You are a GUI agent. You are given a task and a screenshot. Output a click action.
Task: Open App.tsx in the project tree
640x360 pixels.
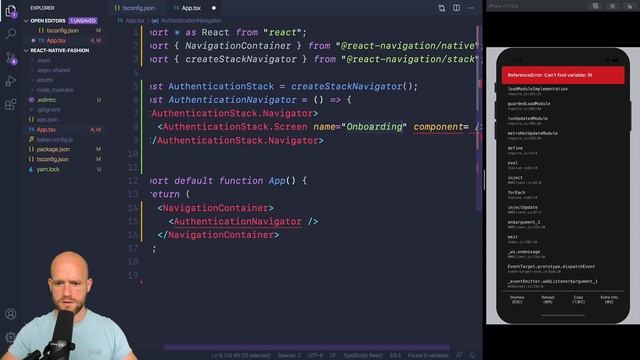coord(46,130)
